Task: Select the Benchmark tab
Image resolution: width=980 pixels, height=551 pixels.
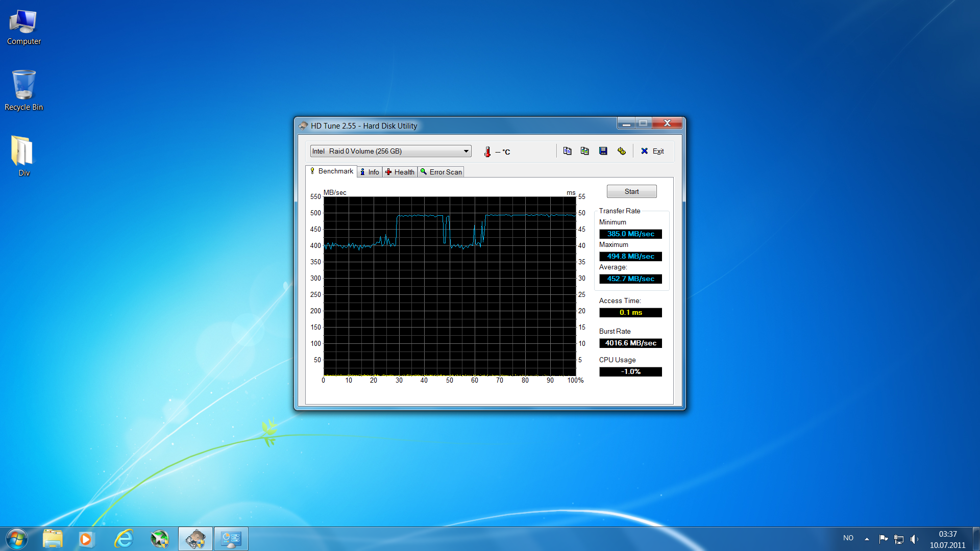Action: (331, 171)
